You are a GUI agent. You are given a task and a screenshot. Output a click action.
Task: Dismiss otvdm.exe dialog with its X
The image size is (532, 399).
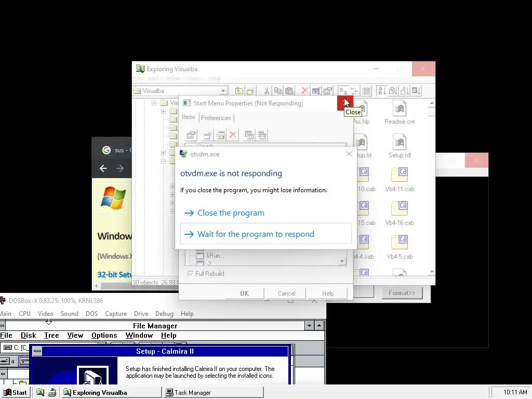(x=349, y=154)
